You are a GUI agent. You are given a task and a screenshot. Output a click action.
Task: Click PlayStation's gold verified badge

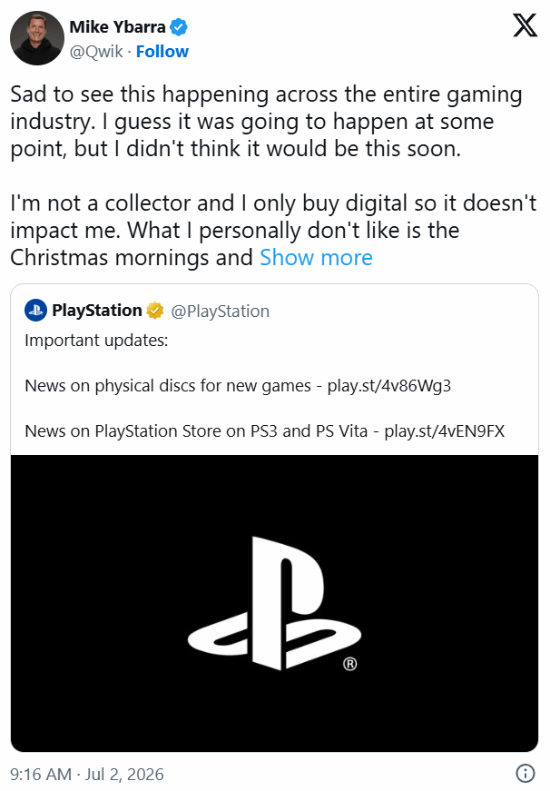point(155,310)
